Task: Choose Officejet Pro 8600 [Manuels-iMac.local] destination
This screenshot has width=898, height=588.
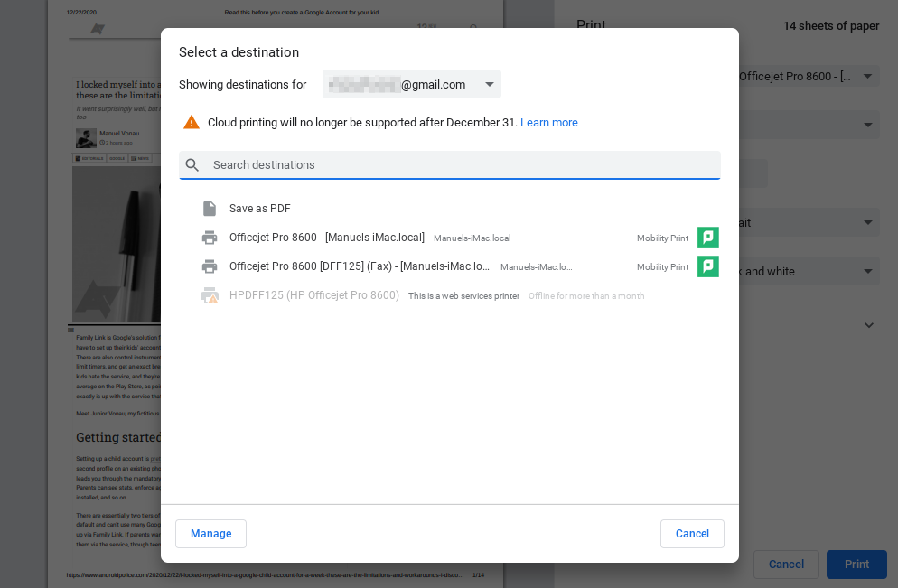Action: coord(326,238)
